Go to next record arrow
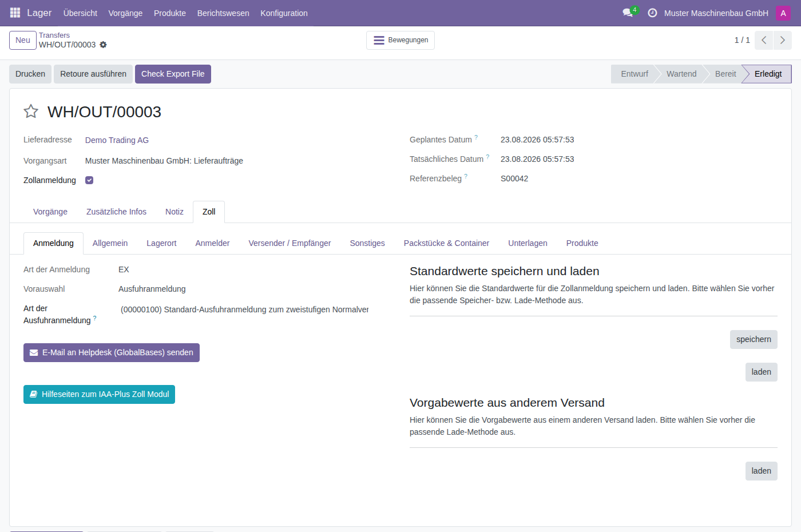 pyautogui.click(x=783, y=40)
